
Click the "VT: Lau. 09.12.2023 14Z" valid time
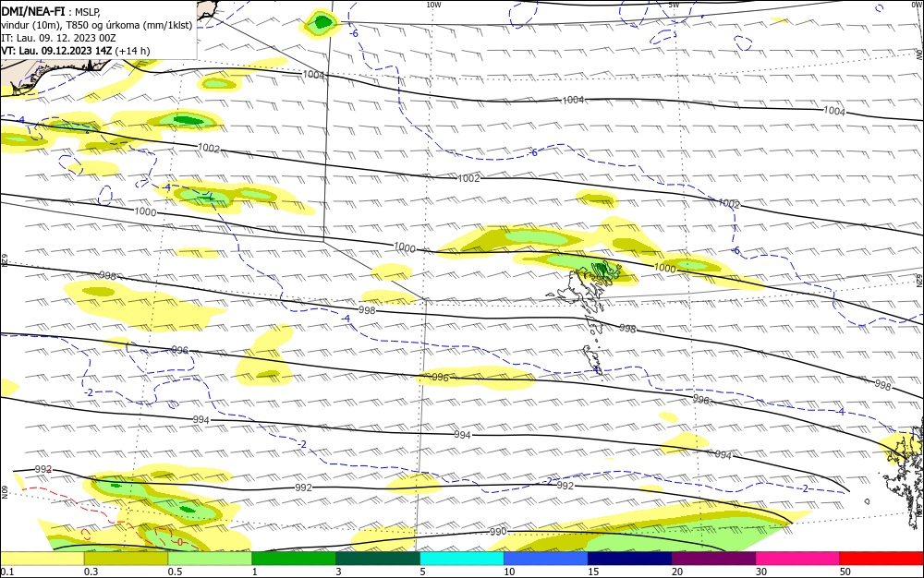coord(56,51)
